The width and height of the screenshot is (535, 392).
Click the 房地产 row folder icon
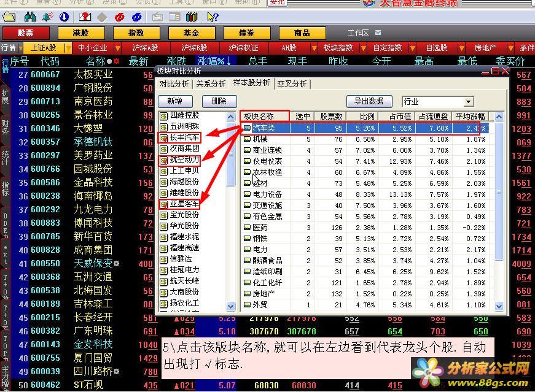click(x=247, y=293)
